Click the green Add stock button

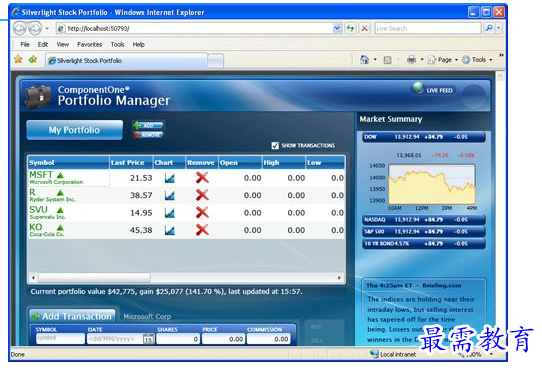(148, 125)
